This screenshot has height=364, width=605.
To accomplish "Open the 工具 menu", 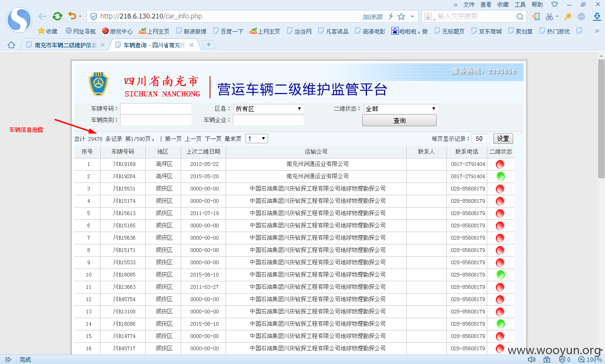I will (520, 4).
